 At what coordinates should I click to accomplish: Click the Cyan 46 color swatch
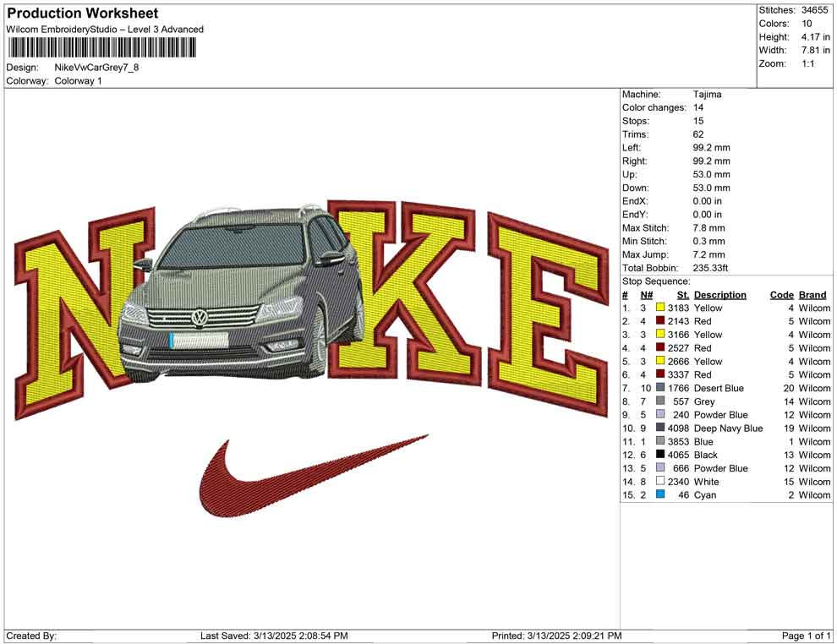pos(660,494)
